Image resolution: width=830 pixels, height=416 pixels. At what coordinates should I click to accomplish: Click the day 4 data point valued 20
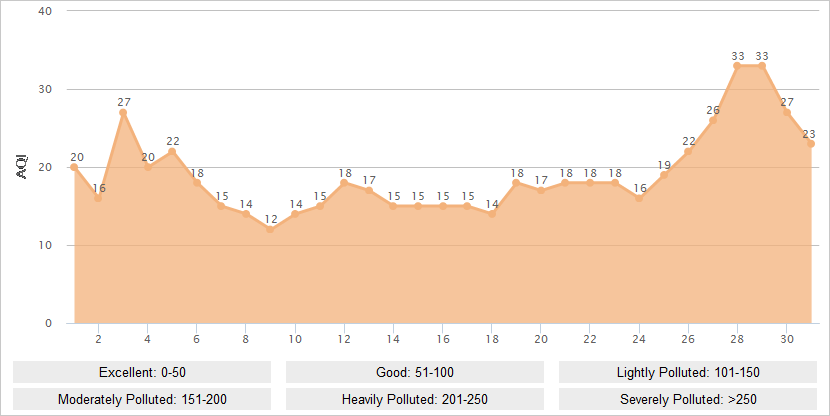(x=148, y=167)
